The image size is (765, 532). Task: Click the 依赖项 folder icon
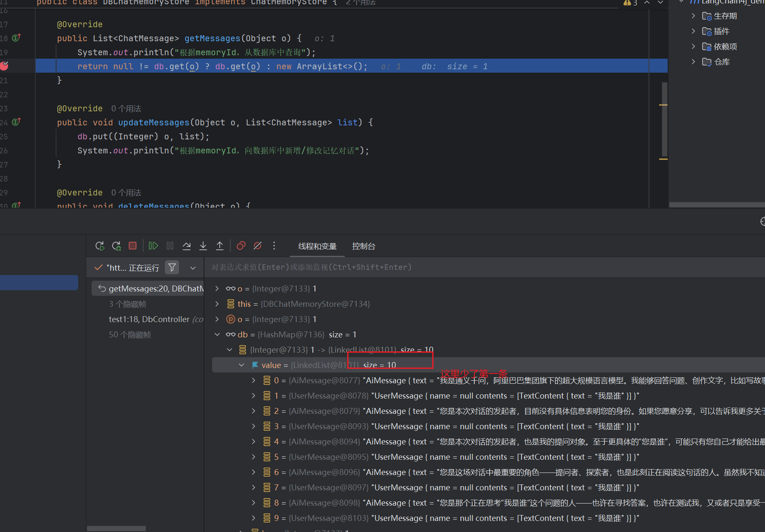coord(707,47)
